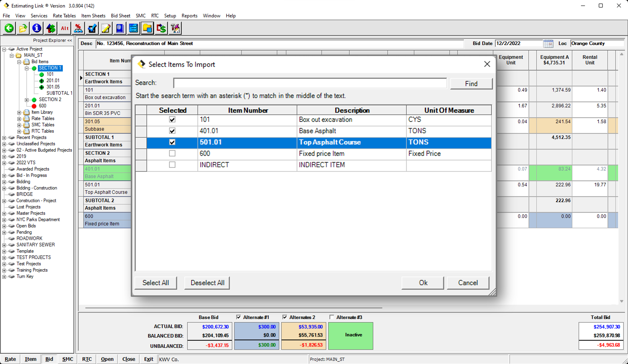628x364 pixels.
Task: Switch to the SMC tab at bottom
Action: [x=67, y=359]
